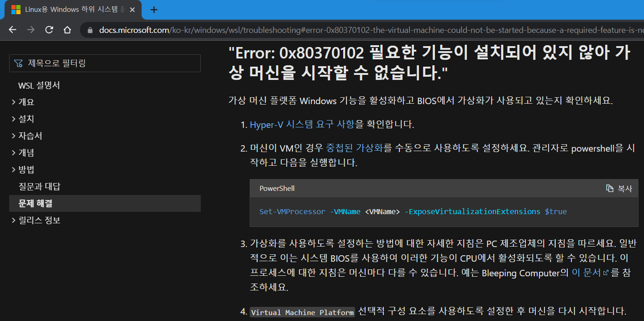Image resolution: width=644 pixels, height=321 pixels.
Task: Select 문제 해결 in the sidebar
Action: (x=105, y=204)
